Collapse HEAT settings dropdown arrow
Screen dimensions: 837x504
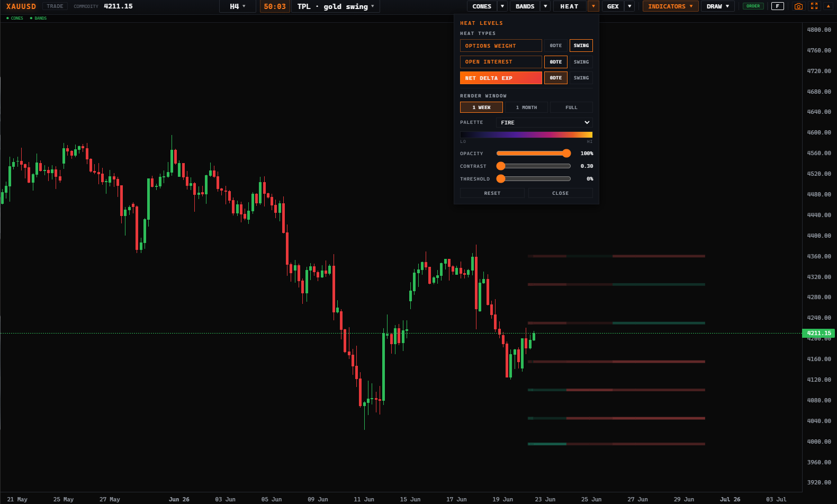click(x=593, y=6)
